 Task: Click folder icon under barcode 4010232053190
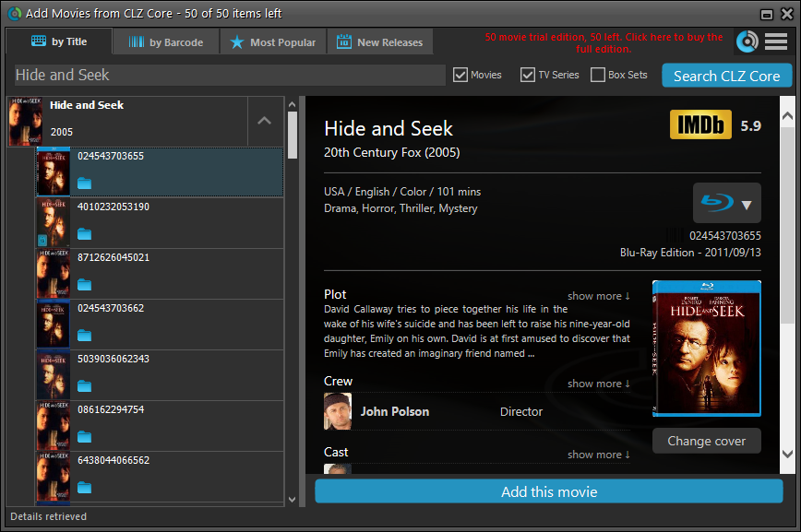(85, 234)
